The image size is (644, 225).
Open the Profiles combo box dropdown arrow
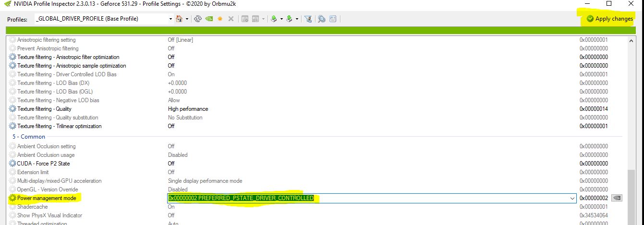[170, 19]
